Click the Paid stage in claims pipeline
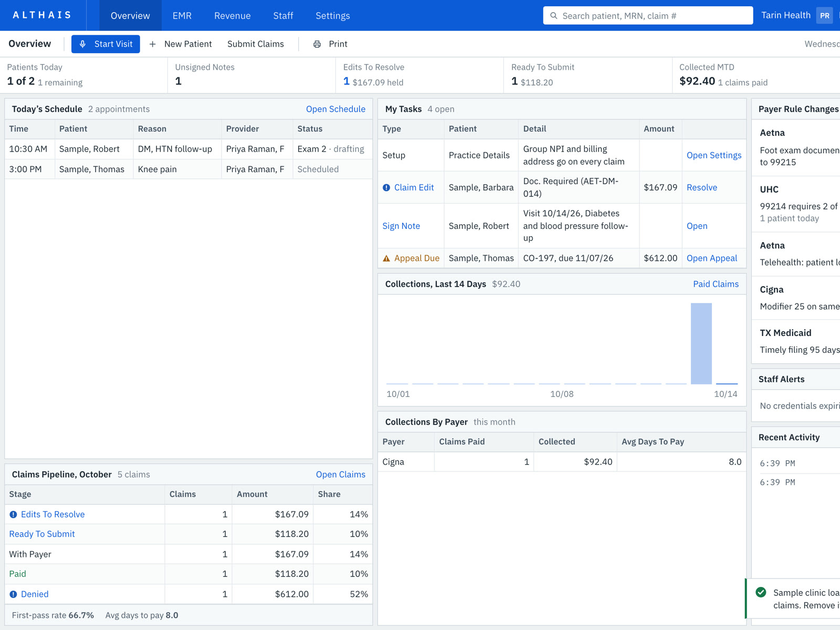The width and height of the screenshot is (840, 630). tap(17, 574)
